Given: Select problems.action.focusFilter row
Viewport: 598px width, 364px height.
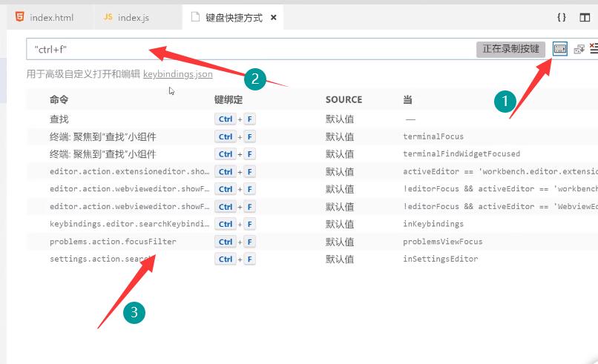Looking at the screenshot, I should (x=312, y=242).
